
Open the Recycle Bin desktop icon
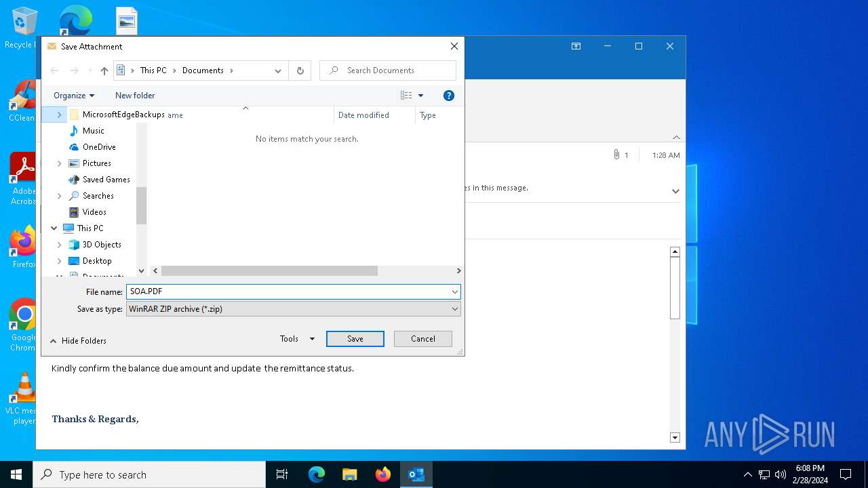[22, 27]
